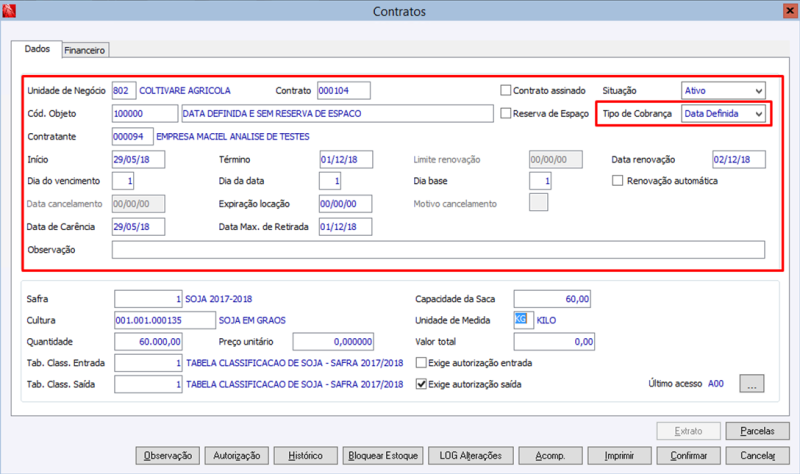Enable Reserva de Espaço checkbox
This screenshot has width=800, height=474.
point(506,113)
